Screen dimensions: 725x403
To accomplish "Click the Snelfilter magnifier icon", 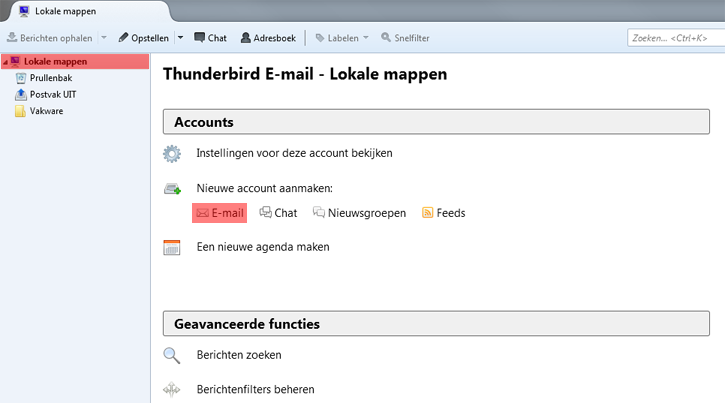I will [386, 37].
